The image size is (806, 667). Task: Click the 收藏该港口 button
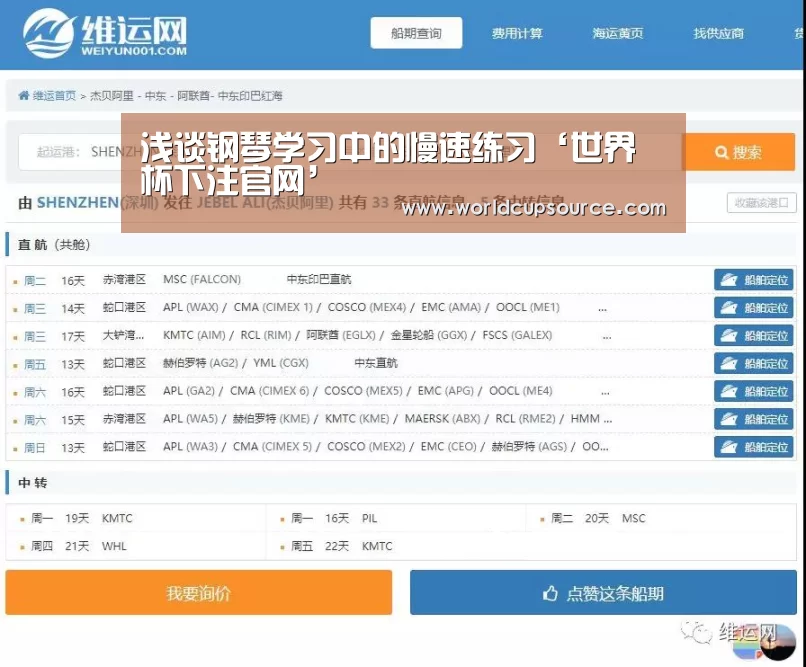click(761, 202)
